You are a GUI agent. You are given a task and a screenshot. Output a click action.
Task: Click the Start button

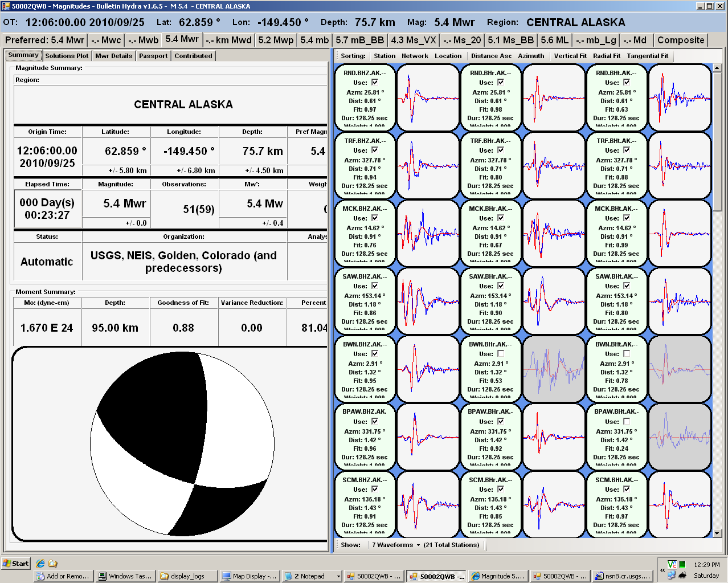coord(16,563)
